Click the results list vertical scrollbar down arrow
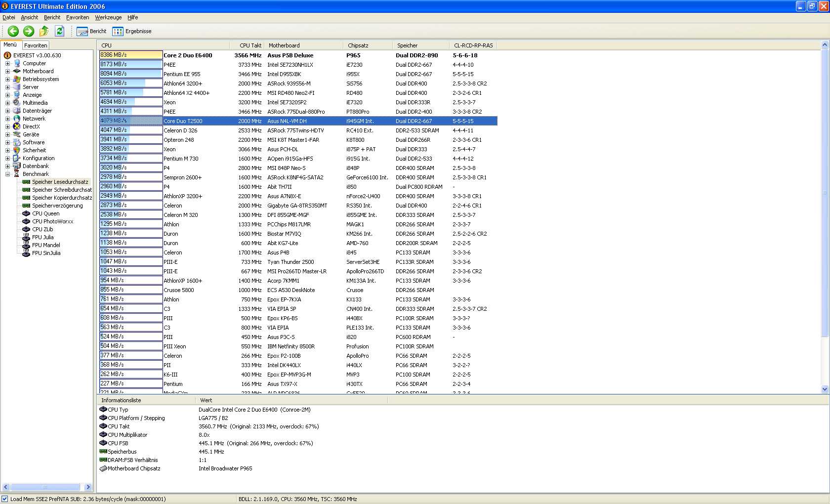 coord(825,389)
